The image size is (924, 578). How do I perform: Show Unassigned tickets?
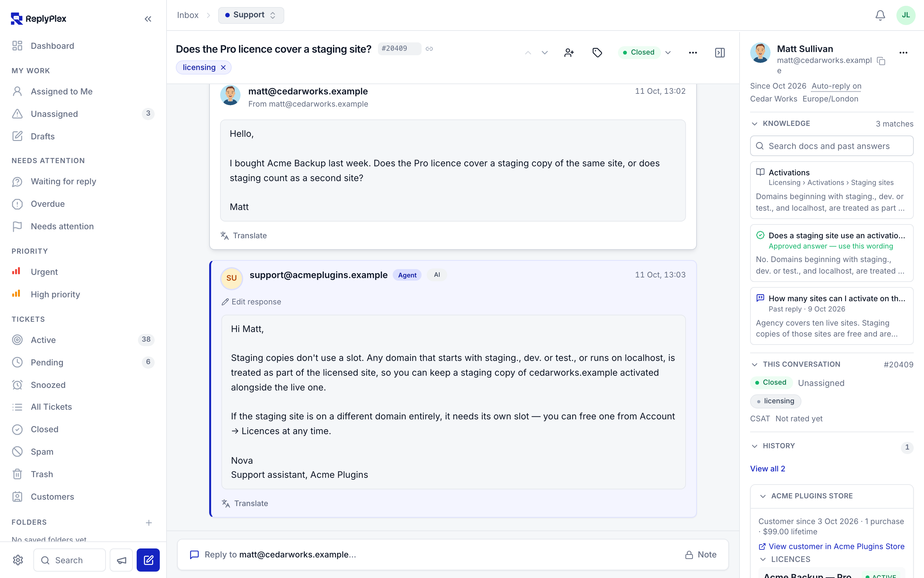(x=83, y=114)
